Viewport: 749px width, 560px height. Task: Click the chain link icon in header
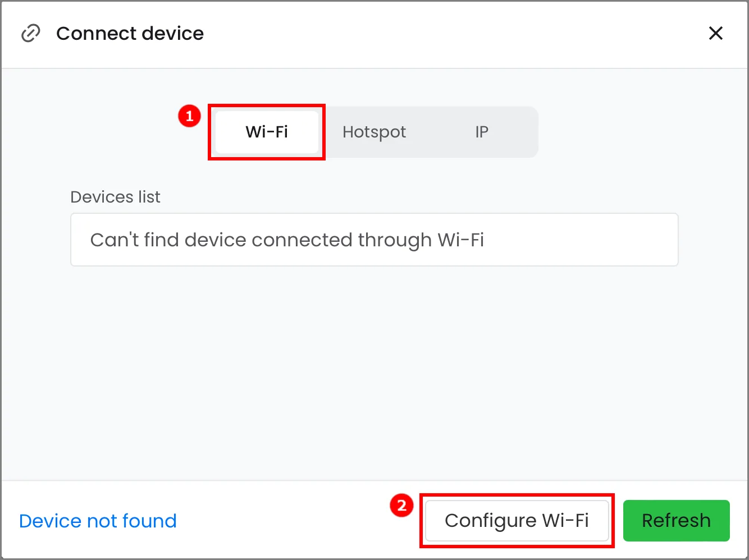tap(31, 34)
